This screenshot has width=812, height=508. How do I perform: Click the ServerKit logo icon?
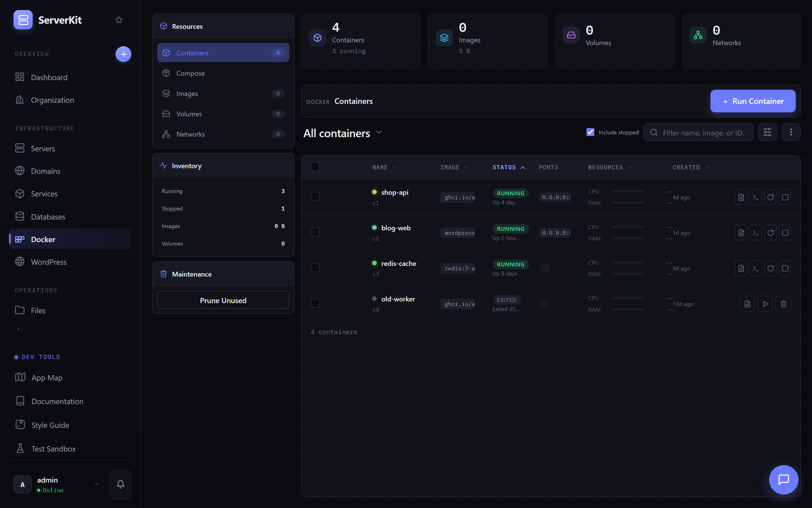click(x=23, y=20)
